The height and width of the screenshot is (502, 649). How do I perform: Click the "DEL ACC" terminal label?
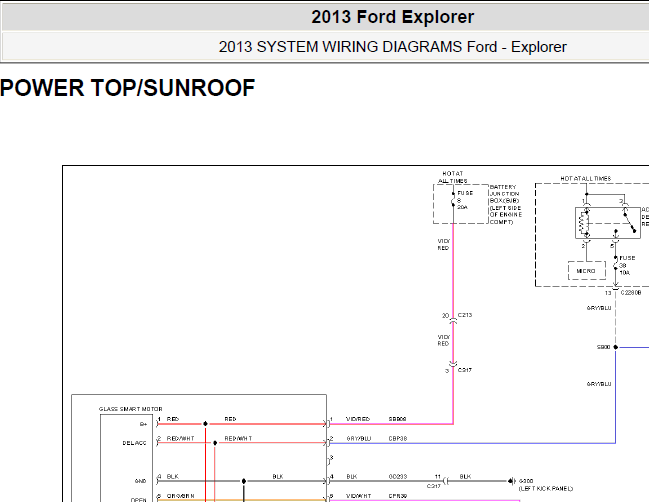[135, 443]
